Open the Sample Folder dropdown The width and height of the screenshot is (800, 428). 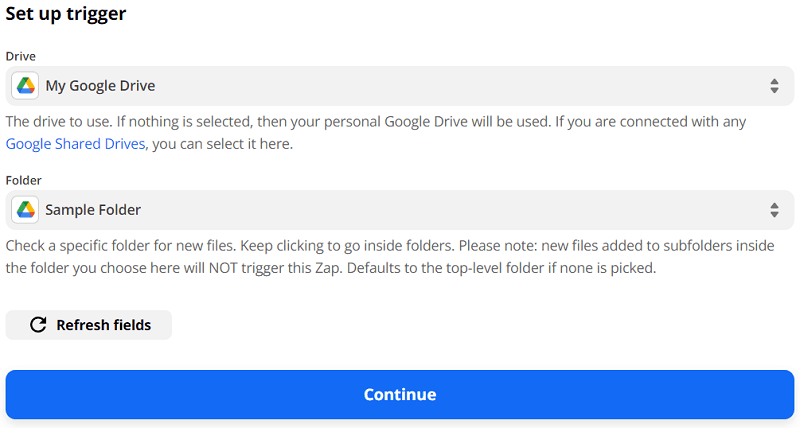click(400, 210)
